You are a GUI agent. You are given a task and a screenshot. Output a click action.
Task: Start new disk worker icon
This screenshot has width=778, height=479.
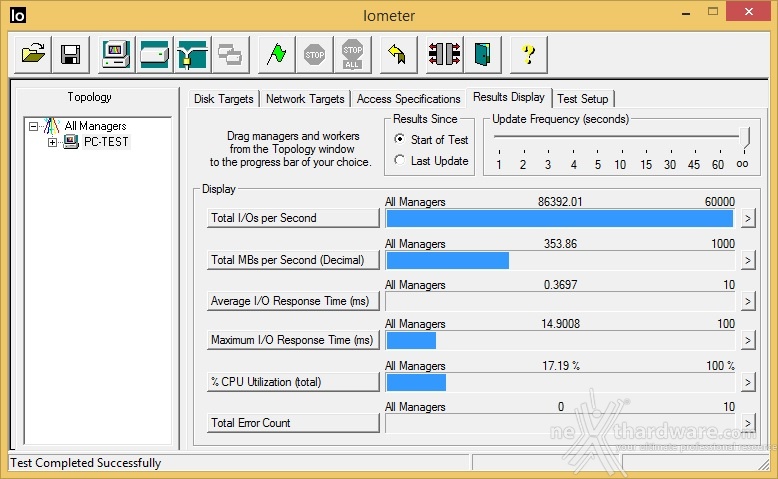pos(154,54)
